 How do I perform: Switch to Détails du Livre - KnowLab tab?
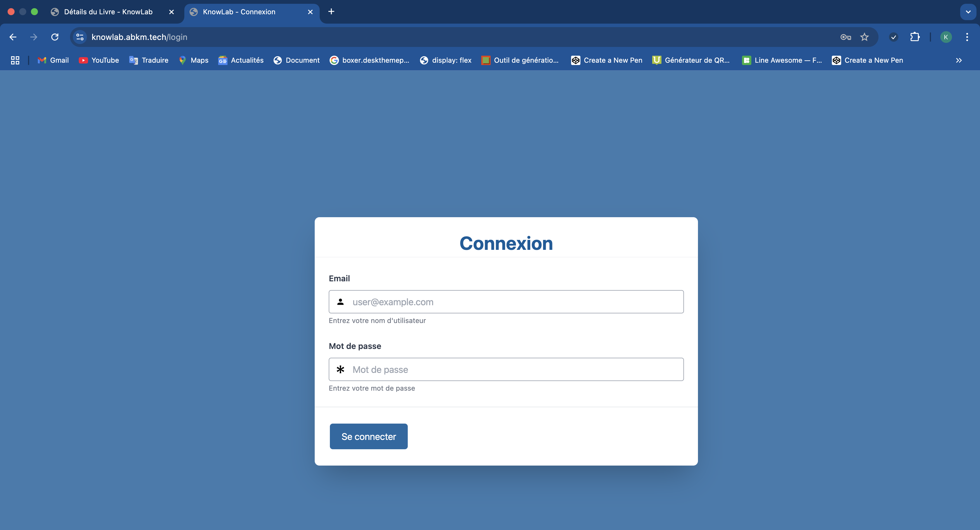point(108,12)
